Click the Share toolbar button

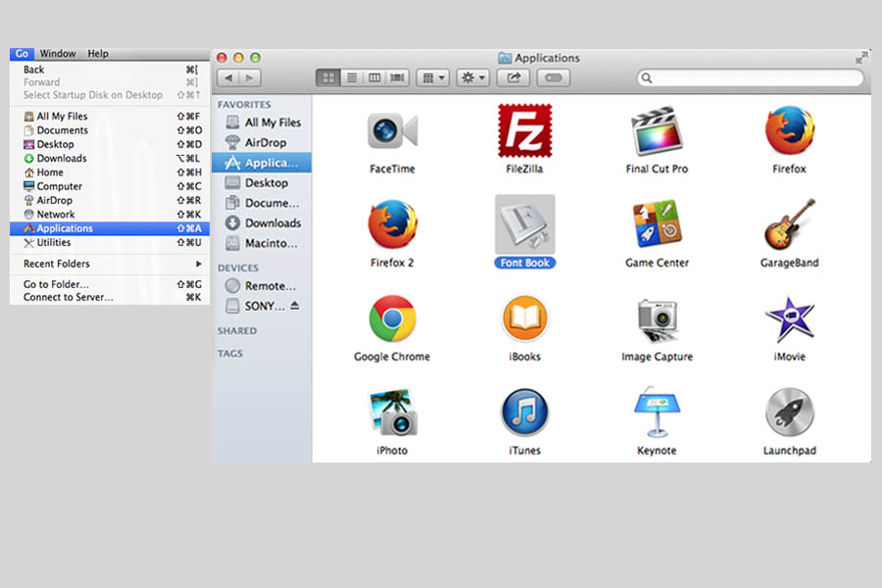[x=514, y=77]
